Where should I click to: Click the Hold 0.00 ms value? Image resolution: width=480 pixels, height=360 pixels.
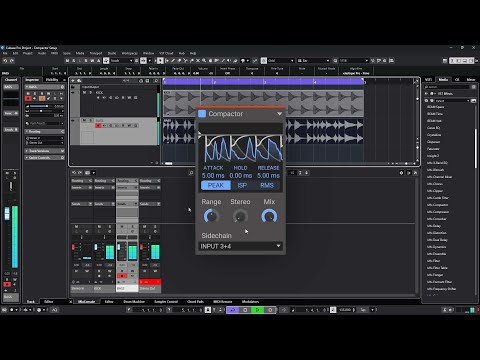pos(241,175)
